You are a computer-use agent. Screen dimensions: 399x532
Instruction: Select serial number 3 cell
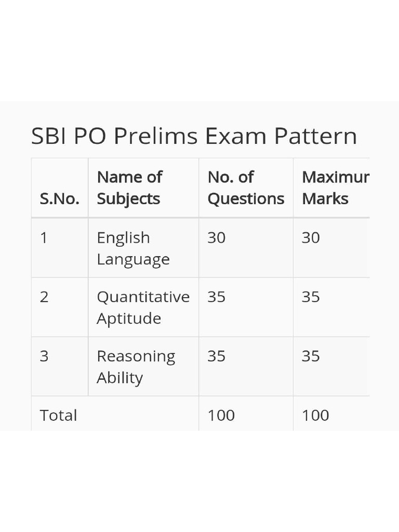point(44,356)
